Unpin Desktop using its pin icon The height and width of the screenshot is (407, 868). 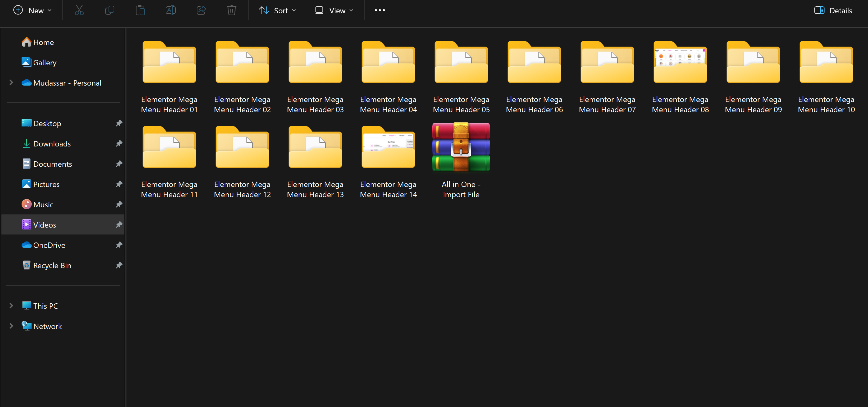(x=119, y=123)
